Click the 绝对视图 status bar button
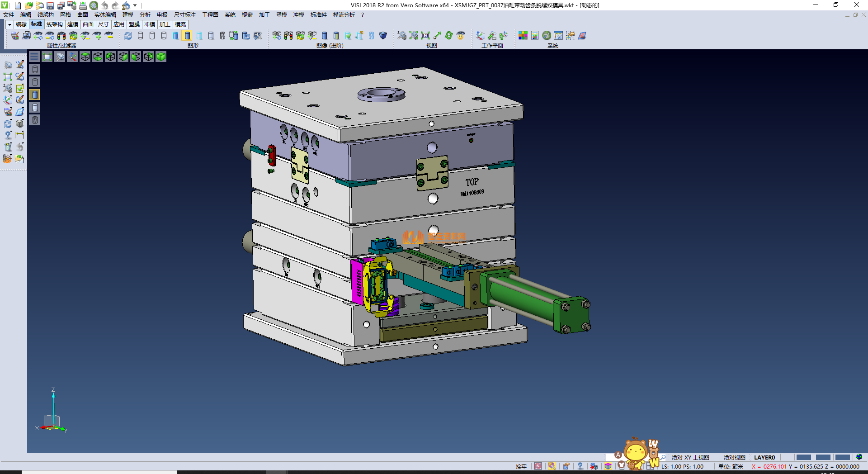868x474 pixels. 734,457
